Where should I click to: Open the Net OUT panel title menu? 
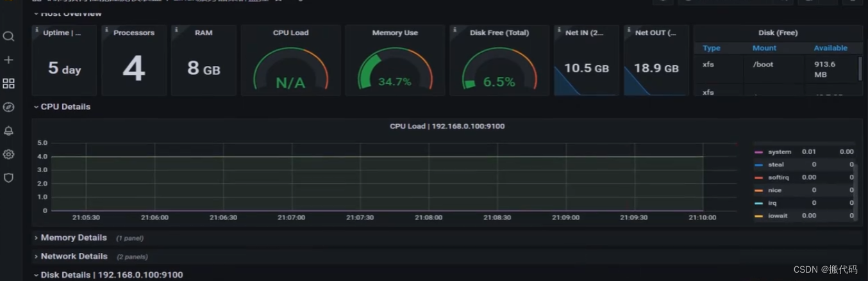655,33
